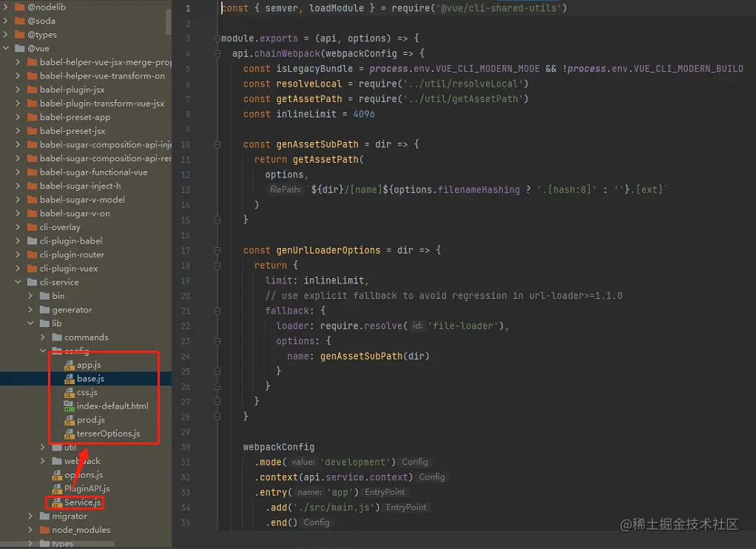Select babel-helper-vue-transform-on in the tree
Viewport: 756px width, 549px height.
(102, 75)
